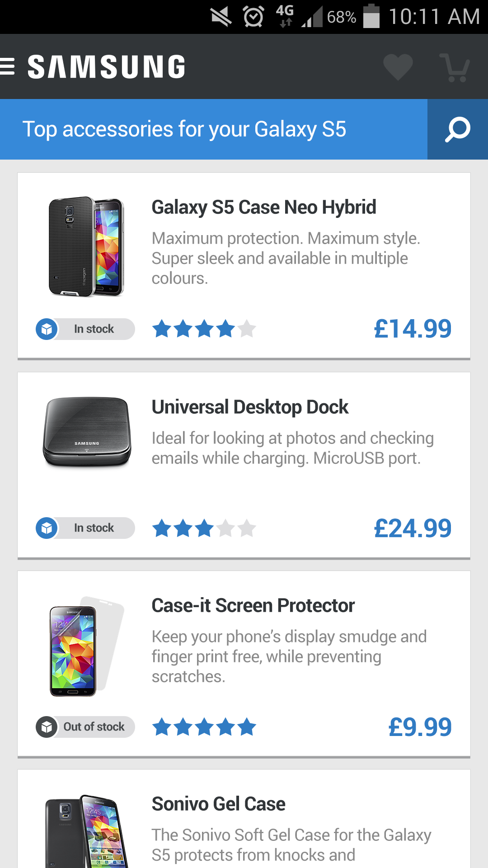488x868 pixels.
Task: Select the Case-it Screen Protector title
Action: click(253, 606)
